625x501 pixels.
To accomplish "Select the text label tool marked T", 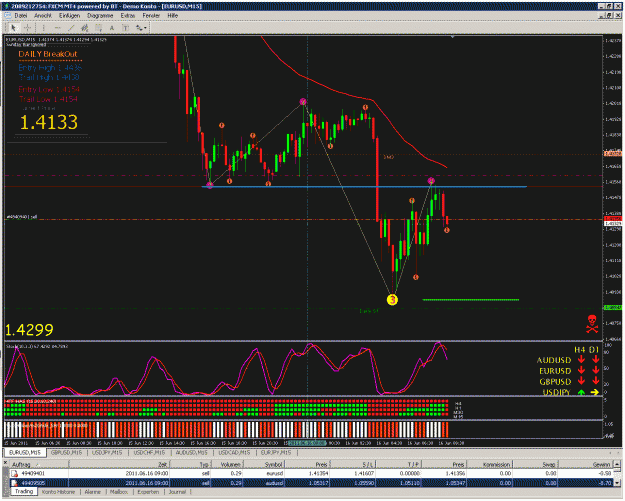I will point(125,28).
